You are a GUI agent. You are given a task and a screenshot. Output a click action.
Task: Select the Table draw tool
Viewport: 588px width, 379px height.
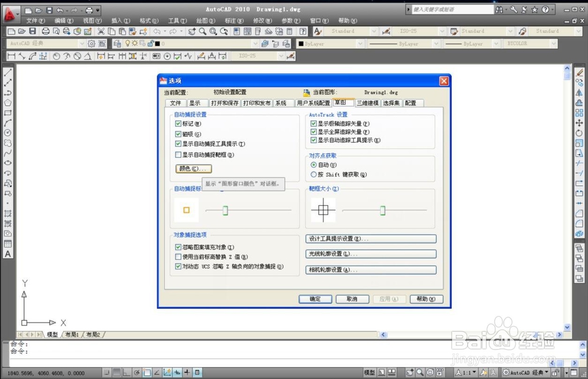tap(8, 244)
